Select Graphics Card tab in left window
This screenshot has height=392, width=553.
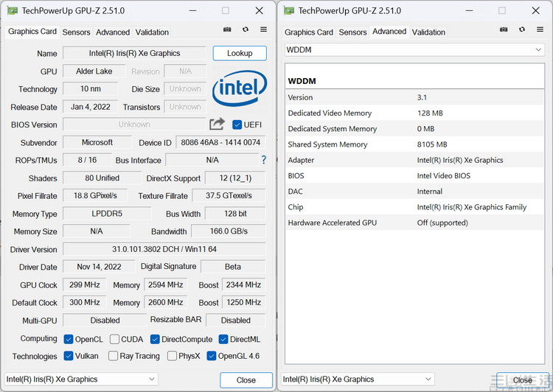point(32,32)
